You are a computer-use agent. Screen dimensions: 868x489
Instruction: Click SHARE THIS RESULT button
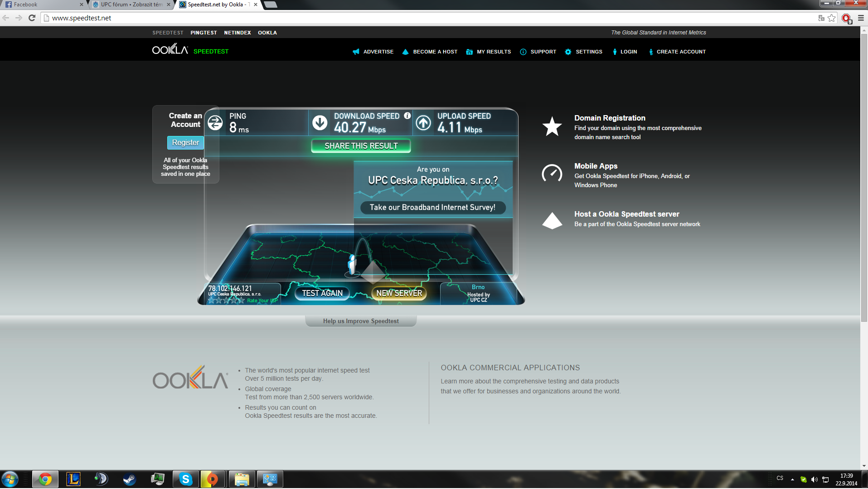tap(361, 146)
